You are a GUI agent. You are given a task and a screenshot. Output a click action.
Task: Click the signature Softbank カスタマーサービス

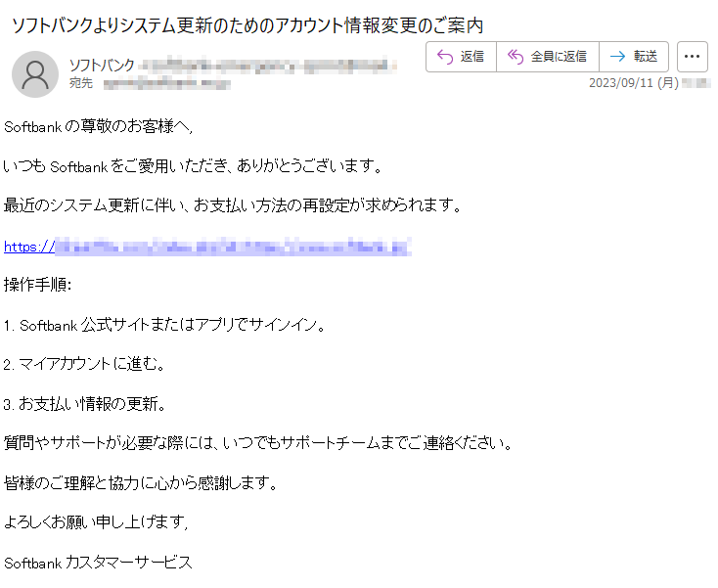click(x=98, y=563)
